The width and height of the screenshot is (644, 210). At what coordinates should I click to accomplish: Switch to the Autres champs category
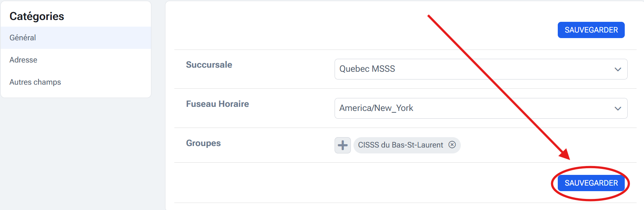coord(35,82)
